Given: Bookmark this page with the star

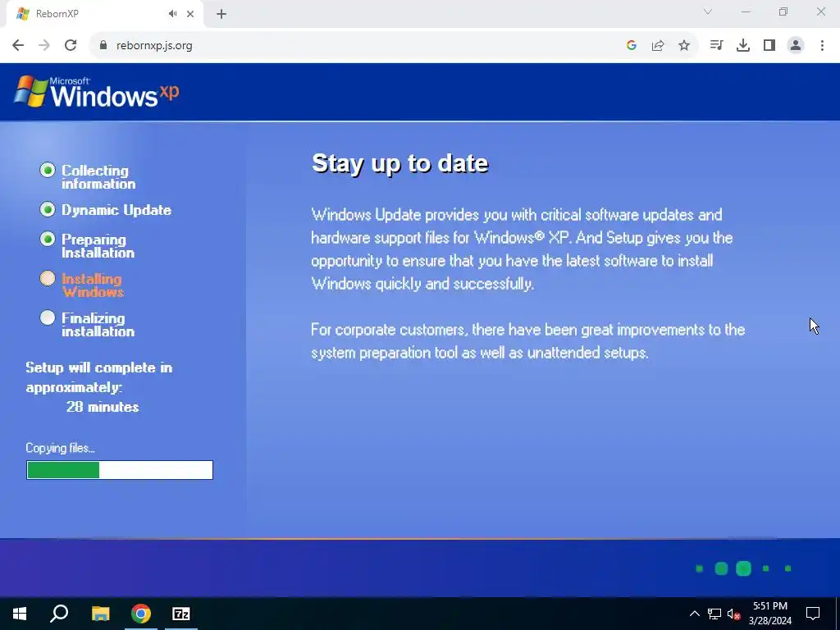Looking at the screenshot, I should click(683, 45).
